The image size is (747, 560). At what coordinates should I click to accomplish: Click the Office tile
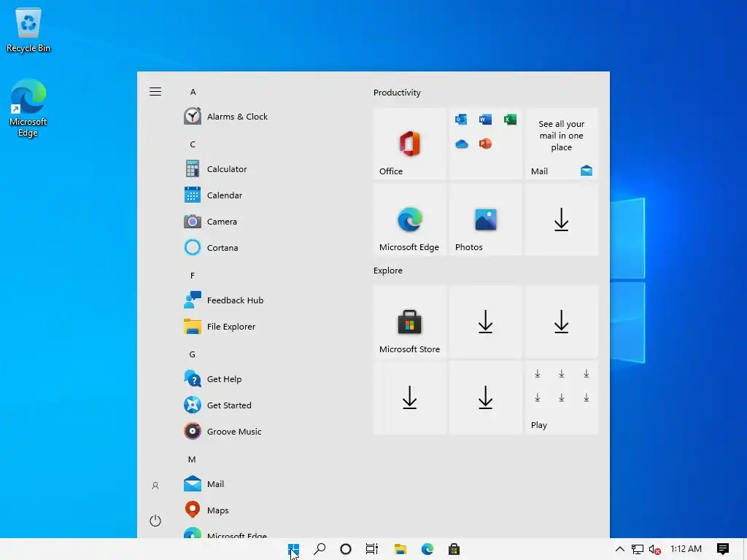[410, 144]
